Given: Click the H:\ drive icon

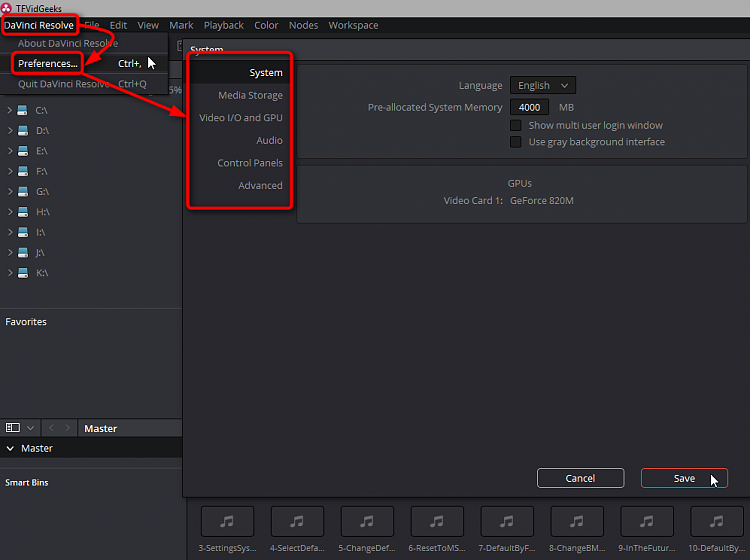Looking at the screenshot, I should tap(22, 212).
